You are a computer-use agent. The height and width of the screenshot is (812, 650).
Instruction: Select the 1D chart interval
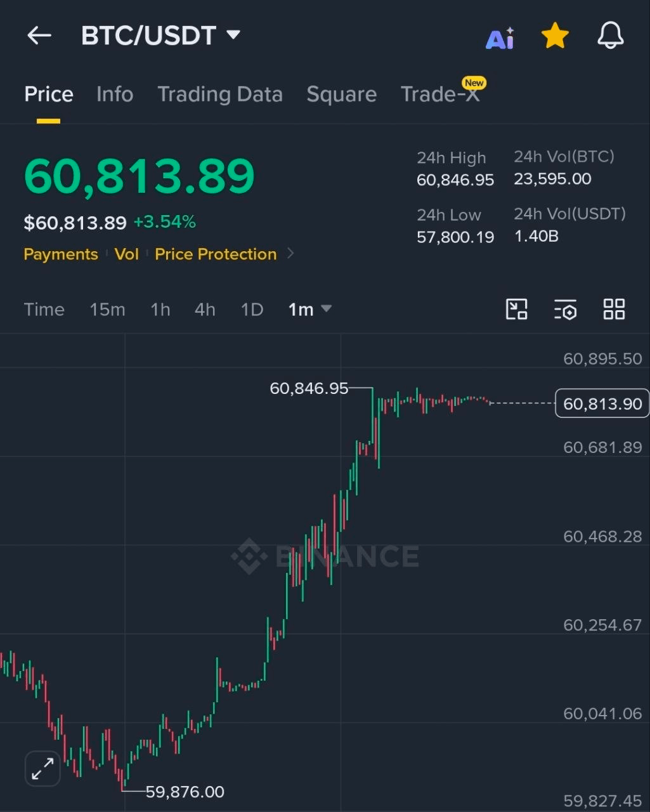pyautogui.click(x=252, y=310)
